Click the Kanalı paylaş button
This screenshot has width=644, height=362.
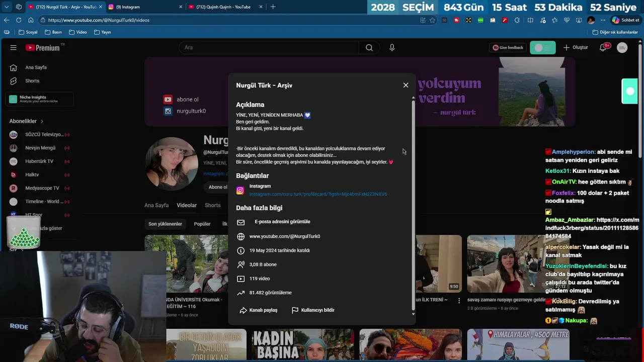tap(258, 310)
